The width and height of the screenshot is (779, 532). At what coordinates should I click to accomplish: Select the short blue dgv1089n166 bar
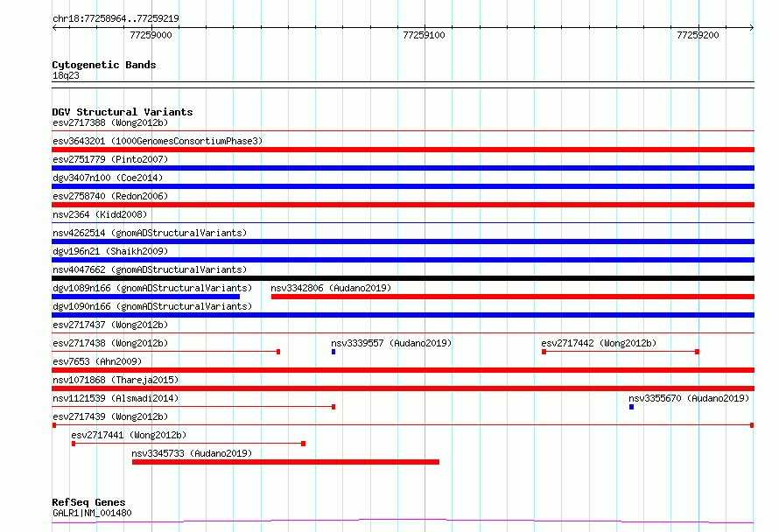click(x=145, y=297)
